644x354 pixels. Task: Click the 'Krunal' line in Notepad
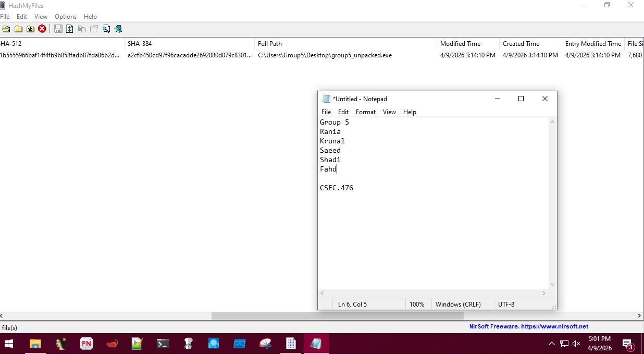(x=332, y=141)
